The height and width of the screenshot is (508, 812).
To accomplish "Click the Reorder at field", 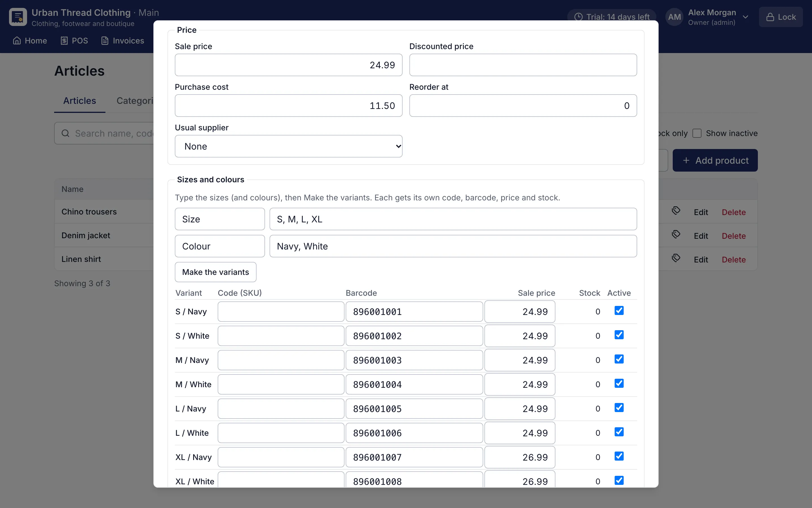I will pyautogui.click(x=523, y=106).
